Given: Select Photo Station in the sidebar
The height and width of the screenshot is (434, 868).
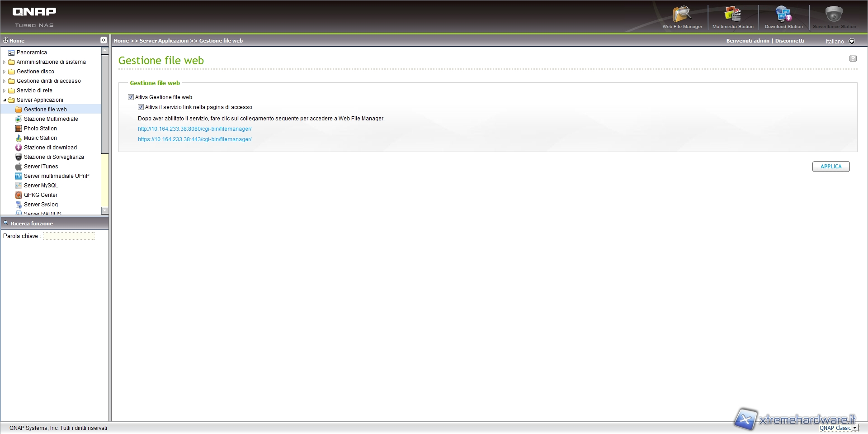Looking at the screenshot, I should point(40,129).
